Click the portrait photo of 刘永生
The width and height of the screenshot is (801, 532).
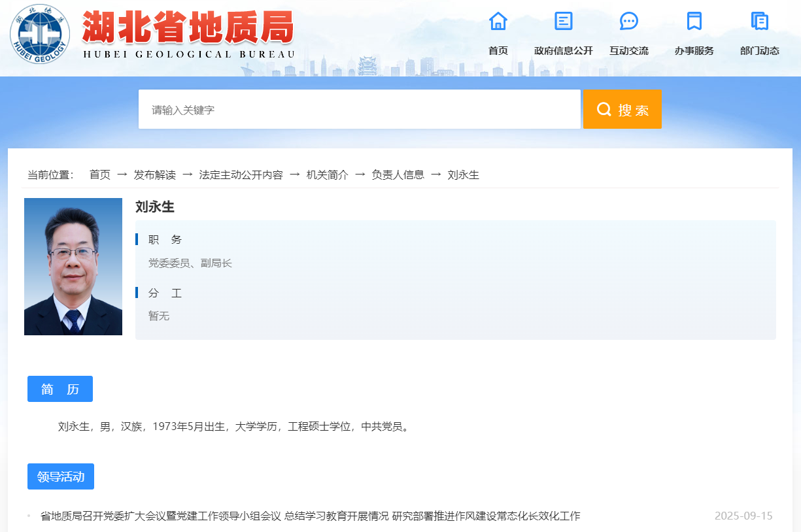[73, 267]
